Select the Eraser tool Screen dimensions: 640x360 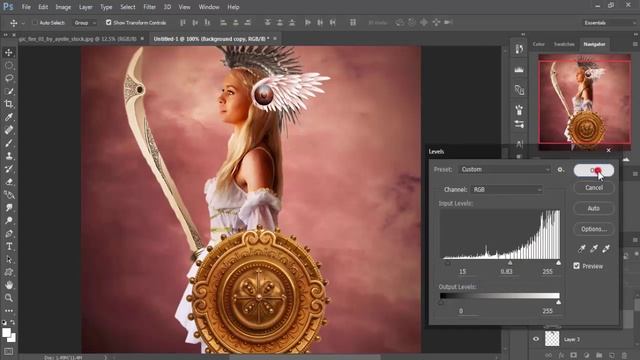(x=9, y=182)
